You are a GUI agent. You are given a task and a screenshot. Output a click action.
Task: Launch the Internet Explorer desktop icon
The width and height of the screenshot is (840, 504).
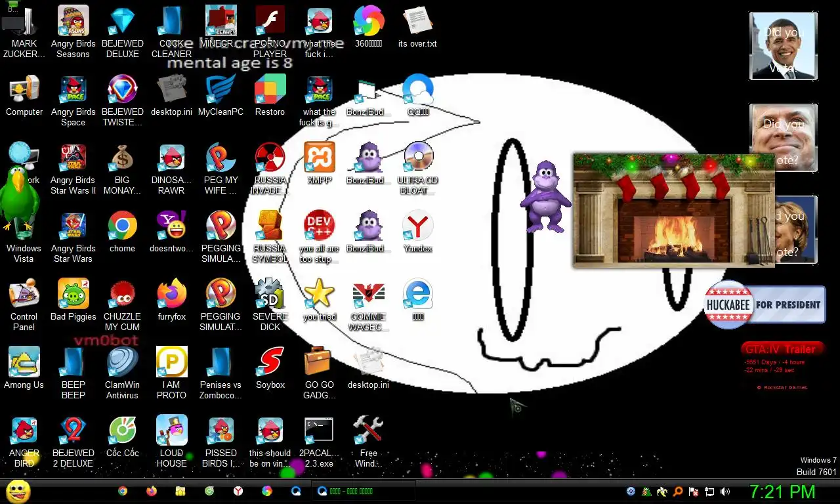pyautogui.click(x=417, y=301)
